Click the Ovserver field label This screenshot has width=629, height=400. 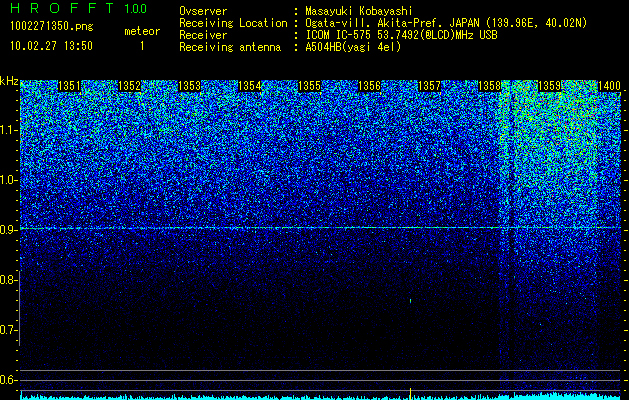[x=203, y=11]
